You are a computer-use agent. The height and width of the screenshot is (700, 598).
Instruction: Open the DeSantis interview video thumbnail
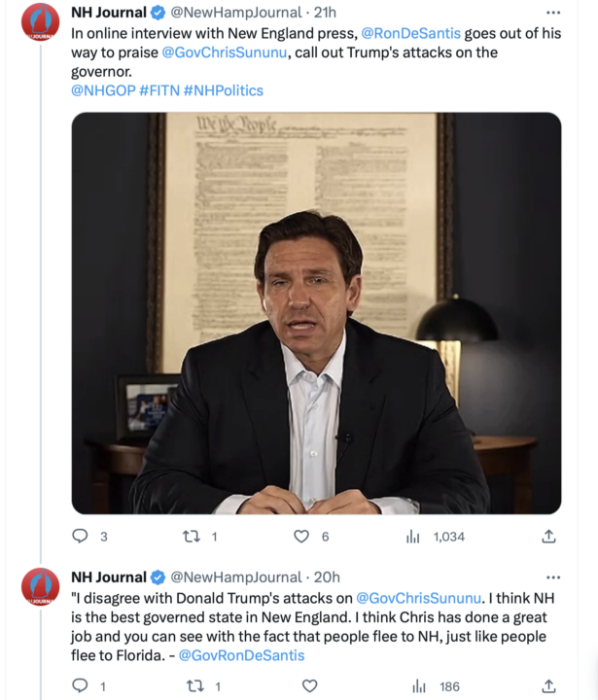click(316, 313)
